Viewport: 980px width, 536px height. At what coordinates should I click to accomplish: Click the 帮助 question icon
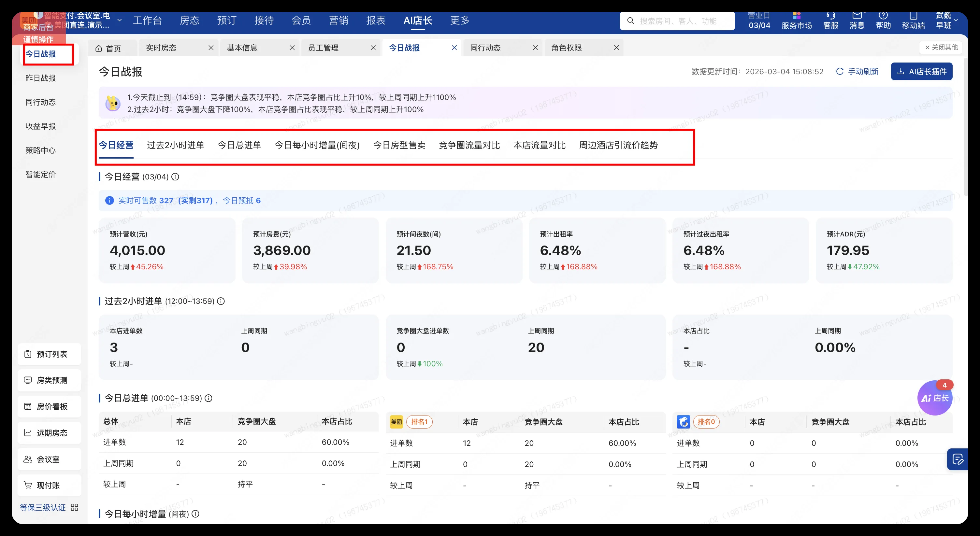tap(883, 21)
